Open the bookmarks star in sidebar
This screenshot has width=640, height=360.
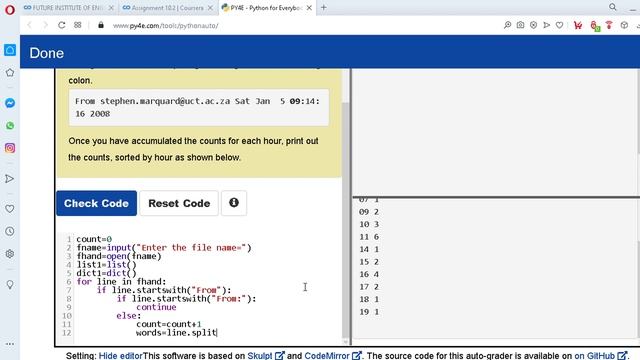point(10,73)
